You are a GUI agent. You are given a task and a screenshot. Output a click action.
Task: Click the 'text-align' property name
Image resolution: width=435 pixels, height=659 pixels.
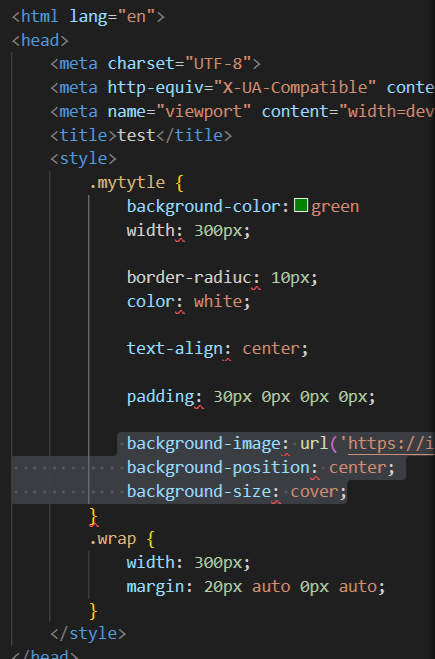click(175, 349)
